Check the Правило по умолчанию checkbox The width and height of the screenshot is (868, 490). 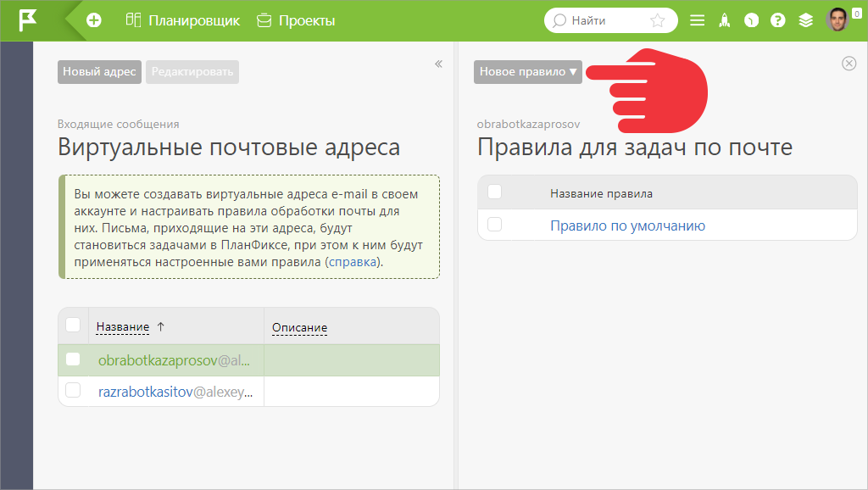click(x=494, y=225)
